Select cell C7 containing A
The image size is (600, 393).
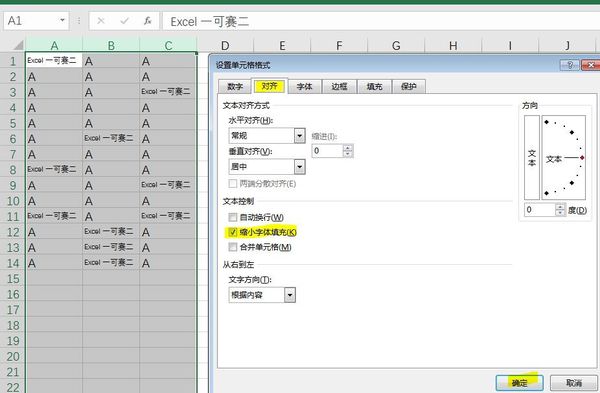[x=168, y=154]
